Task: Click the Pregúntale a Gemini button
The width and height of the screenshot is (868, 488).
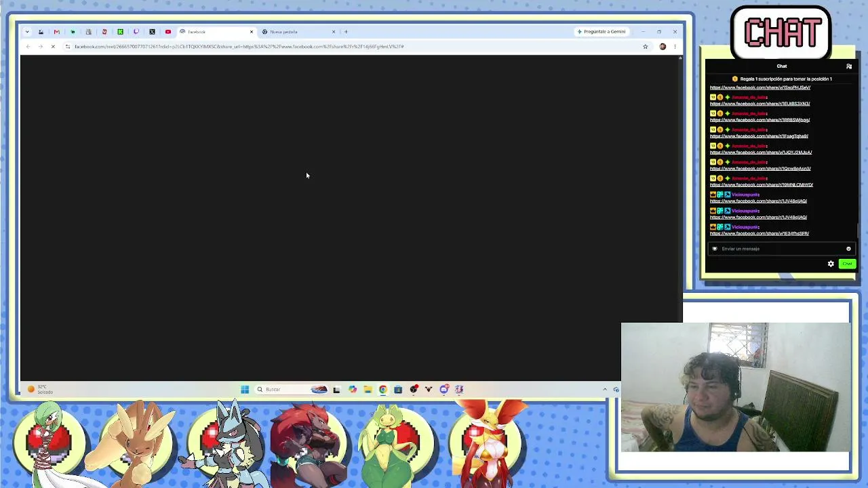Action: (601, 32)
